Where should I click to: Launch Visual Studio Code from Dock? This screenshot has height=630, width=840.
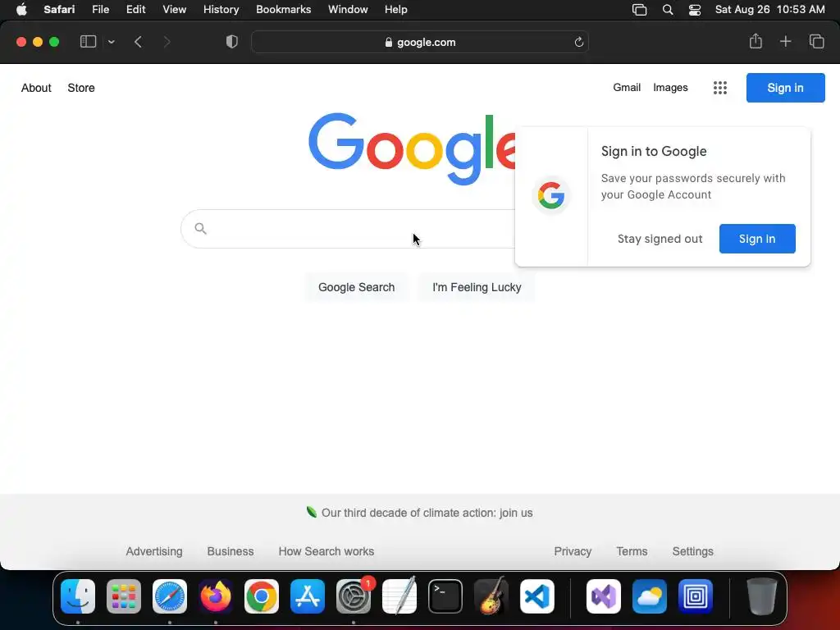[536, 596]
